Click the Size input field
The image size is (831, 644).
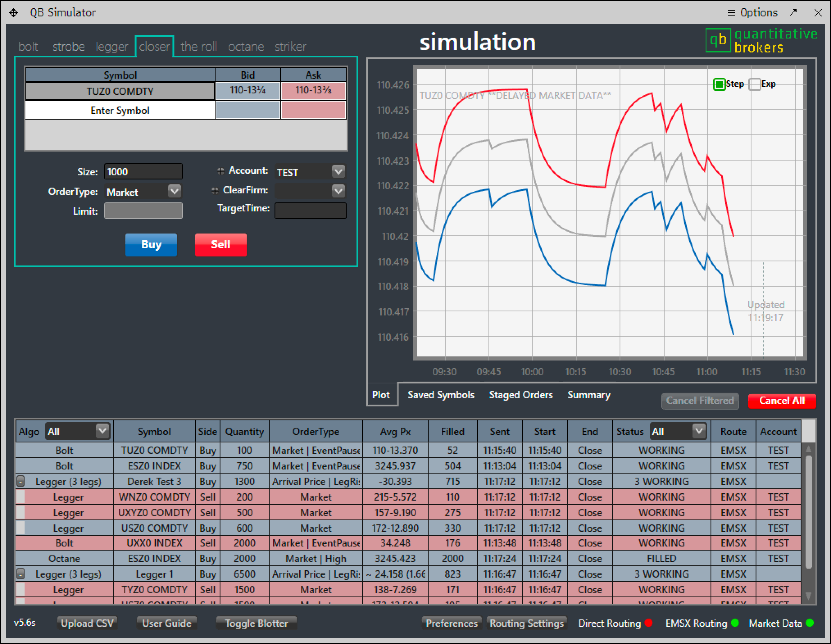[143, 171]
